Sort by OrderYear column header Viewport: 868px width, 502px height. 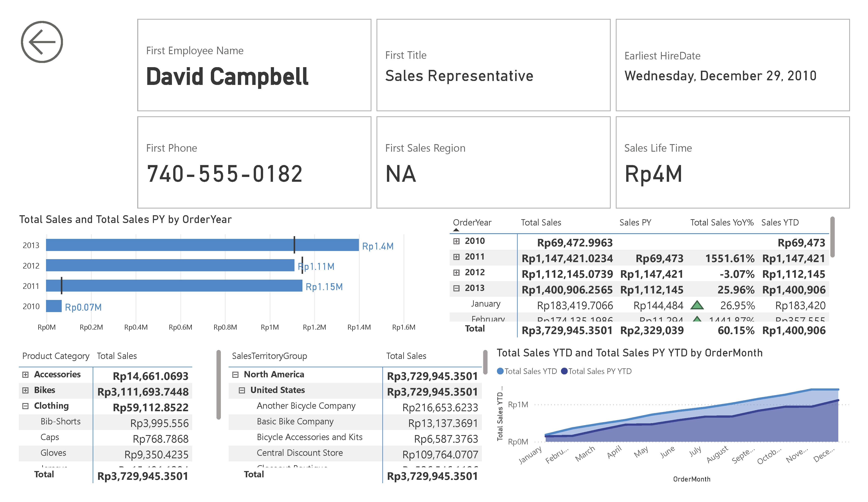tap(472, 223)
